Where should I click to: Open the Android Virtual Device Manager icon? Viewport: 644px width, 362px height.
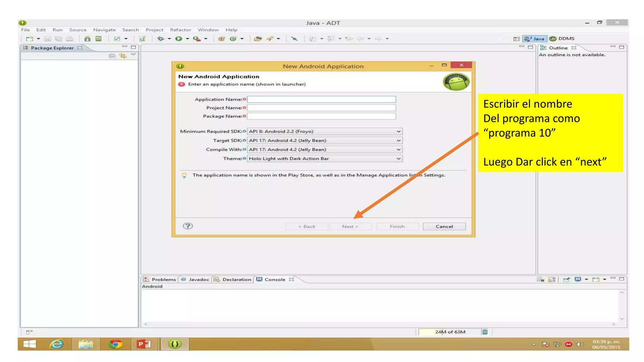click(x=98, y=39)
